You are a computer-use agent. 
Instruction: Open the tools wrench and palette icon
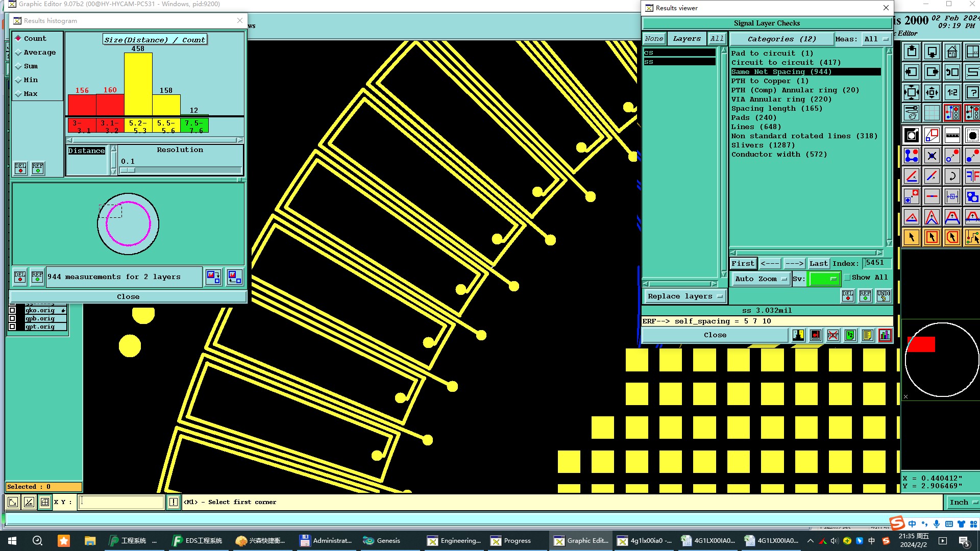(x=912, y=113)
